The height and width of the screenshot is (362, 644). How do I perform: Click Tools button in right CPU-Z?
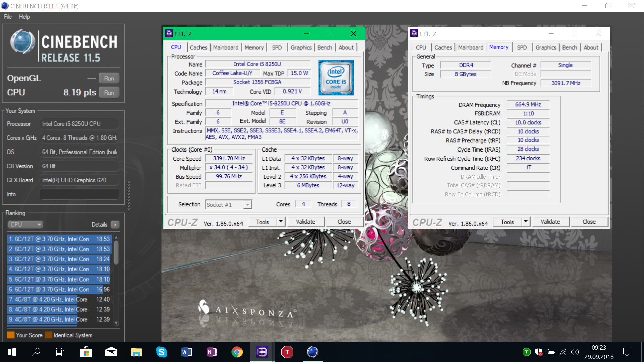click(x=507, y=222)
